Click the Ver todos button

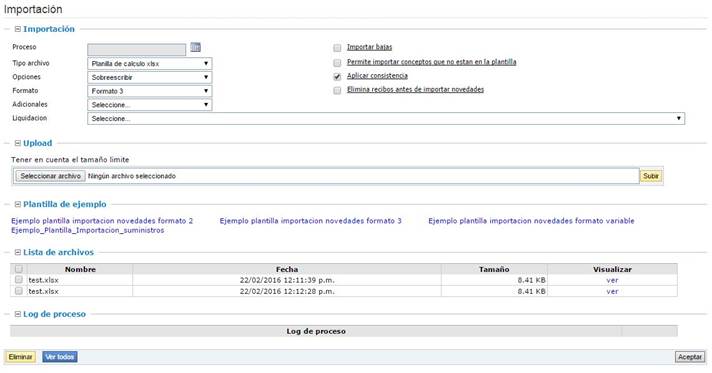(60, 357)
